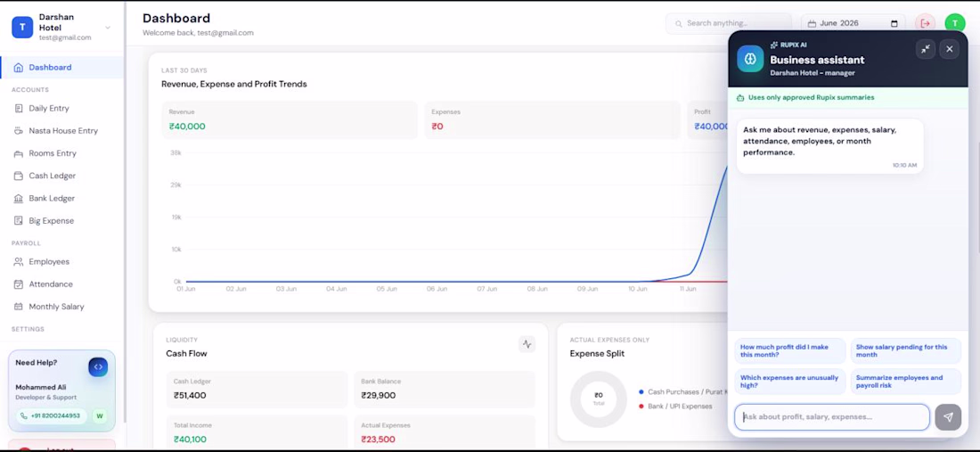980x452 pixels.
Task: Click the assistant greeting message bubble
Action: (830, 146)
